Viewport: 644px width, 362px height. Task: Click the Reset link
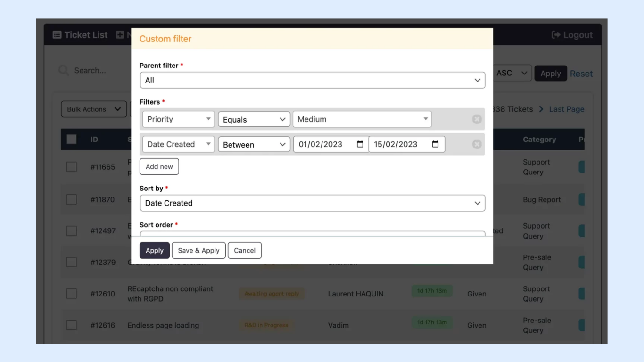(581, 74)
